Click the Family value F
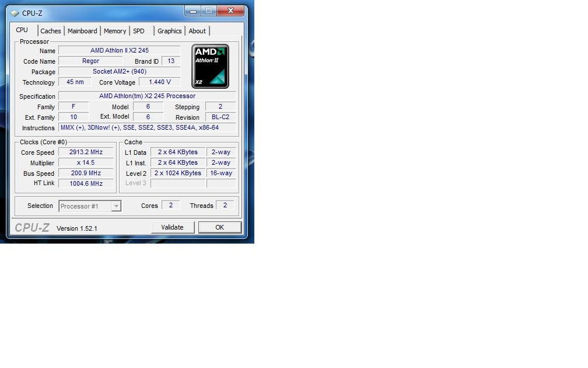This screenshot has width=588, height=368. point(73,107)
